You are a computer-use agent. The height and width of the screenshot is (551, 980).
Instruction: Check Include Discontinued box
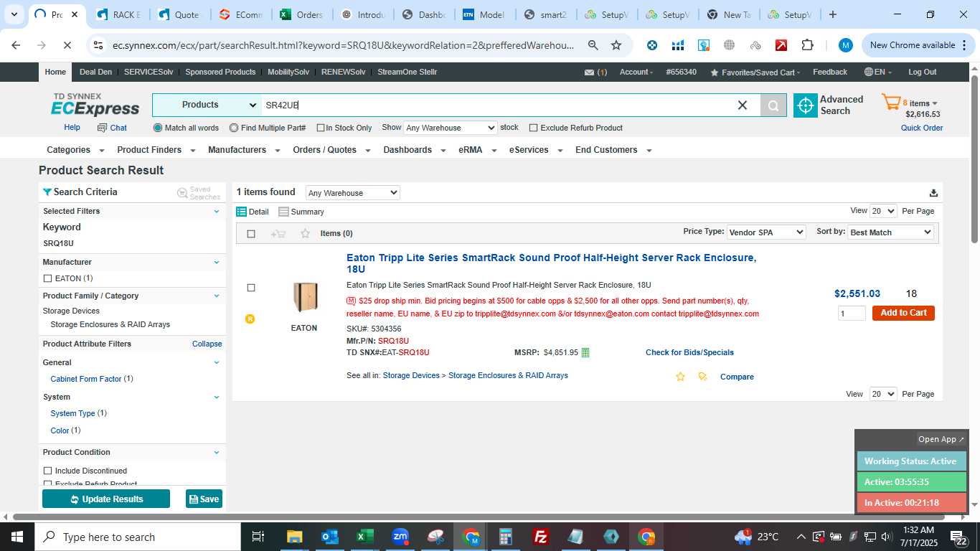47,471
